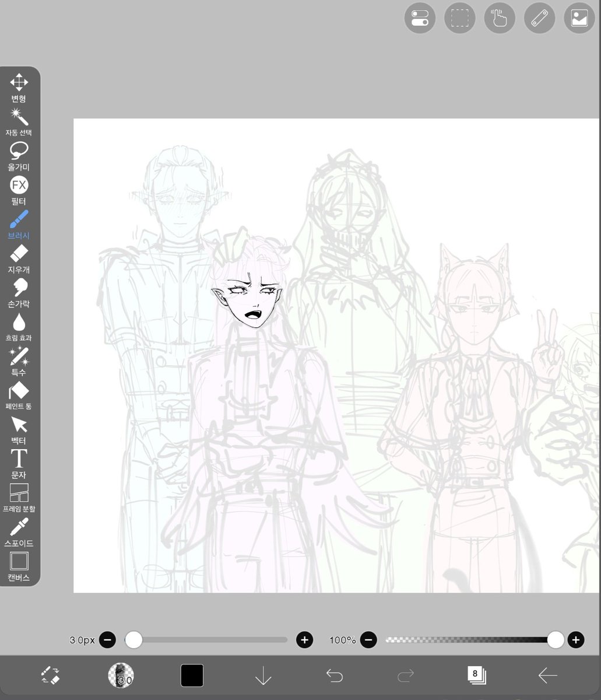Select the Blur (흐림 효과) tool
Viewport: 601px width, 700px height.
coord(19,327)
